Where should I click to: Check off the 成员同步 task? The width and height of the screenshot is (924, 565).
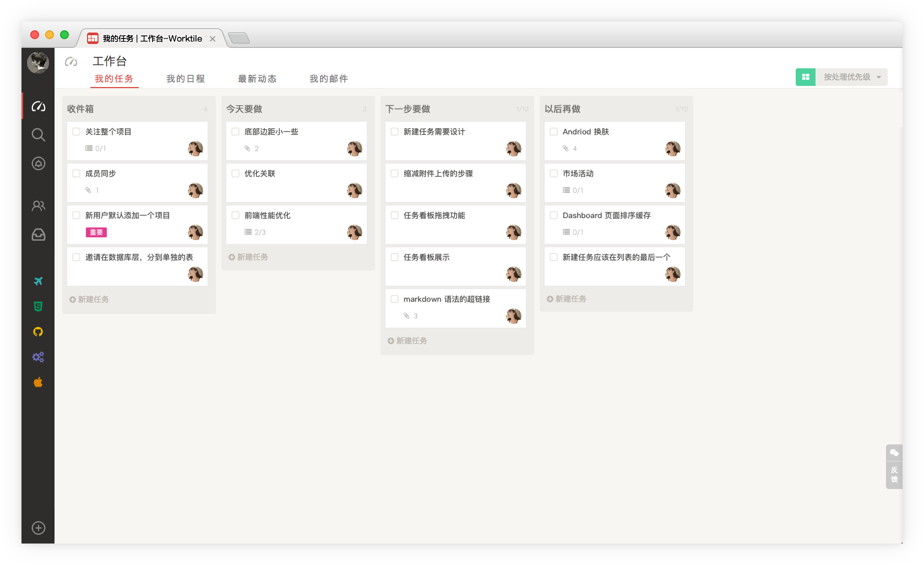[x=77, y=173]
